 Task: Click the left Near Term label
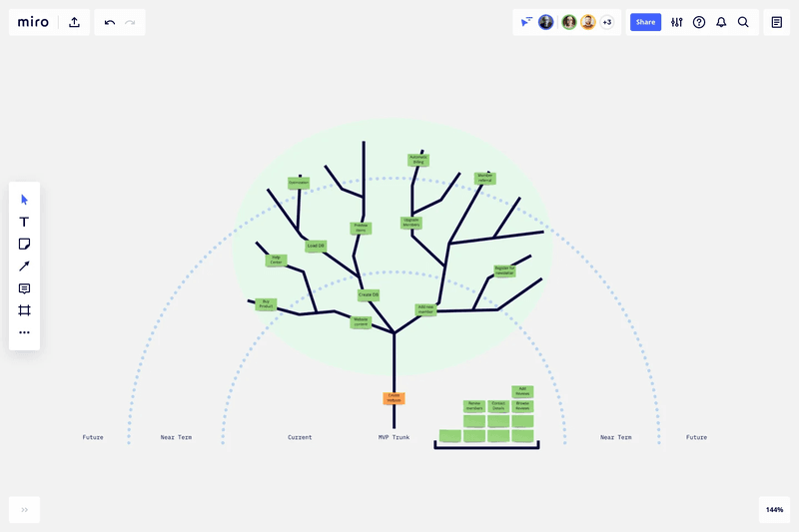(177, 437)
